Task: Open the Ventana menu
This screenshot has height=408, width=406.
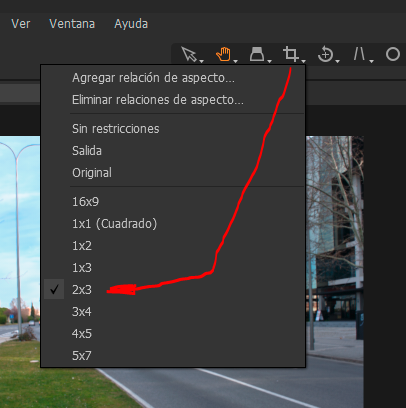Action: [72, 24]
